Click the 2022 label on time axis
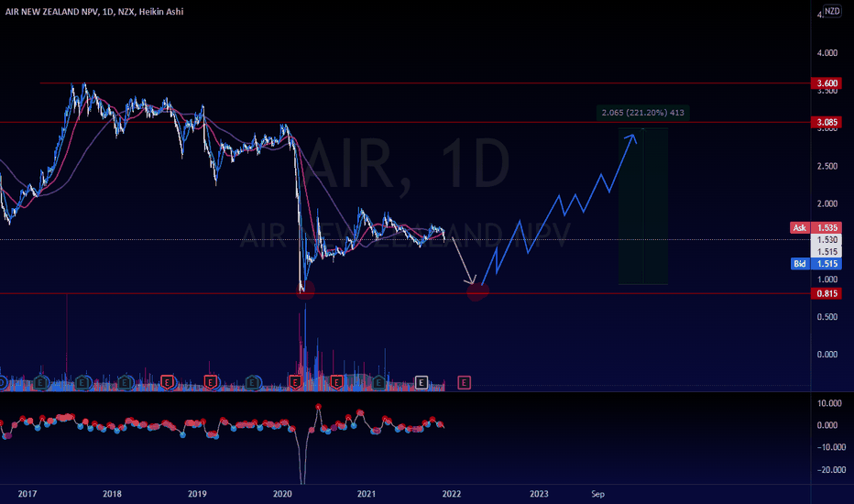Screen dimensions: 854x504 click(x=452, y=494)
